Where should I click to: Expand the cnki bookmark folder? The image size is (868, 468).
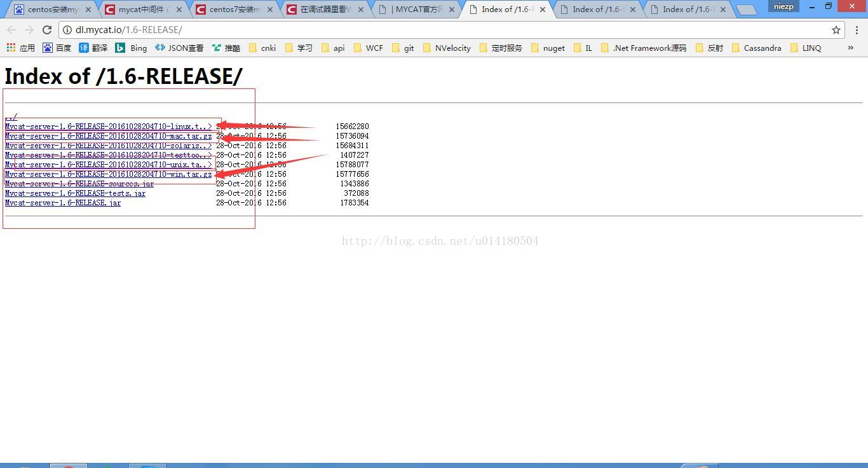262,48
